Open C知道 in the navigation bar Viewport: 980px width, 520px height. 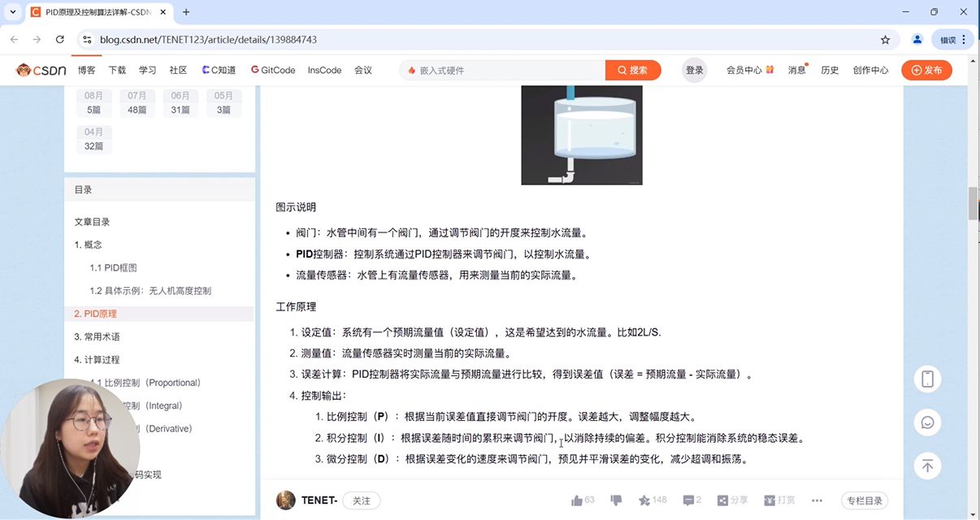click(x=219, y=71)
